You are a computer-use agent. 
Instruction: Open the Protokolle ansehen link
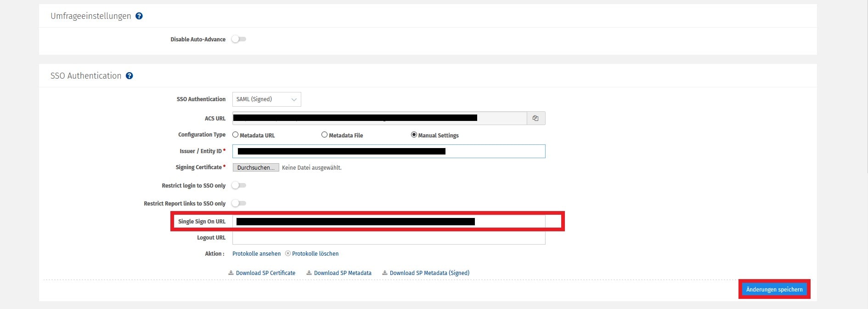(x=256, y=253)
